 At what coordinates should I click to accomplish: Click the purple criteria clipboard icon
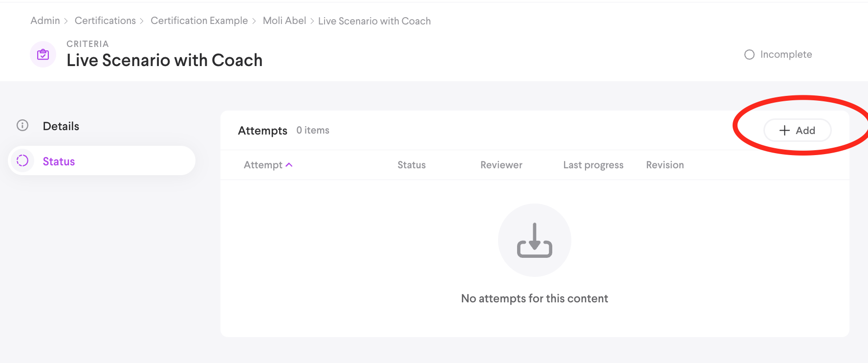(43, 54)
